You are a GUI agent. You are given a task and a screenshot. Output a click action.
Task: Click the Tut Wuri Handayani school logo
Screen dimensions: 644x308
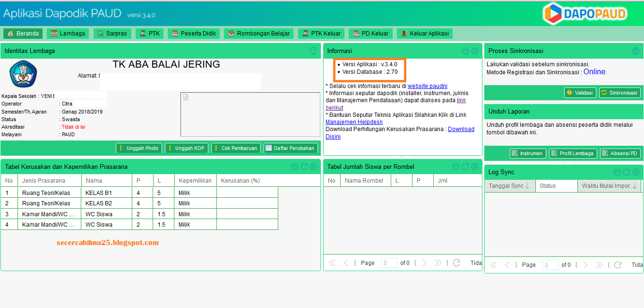pos(23,74)
